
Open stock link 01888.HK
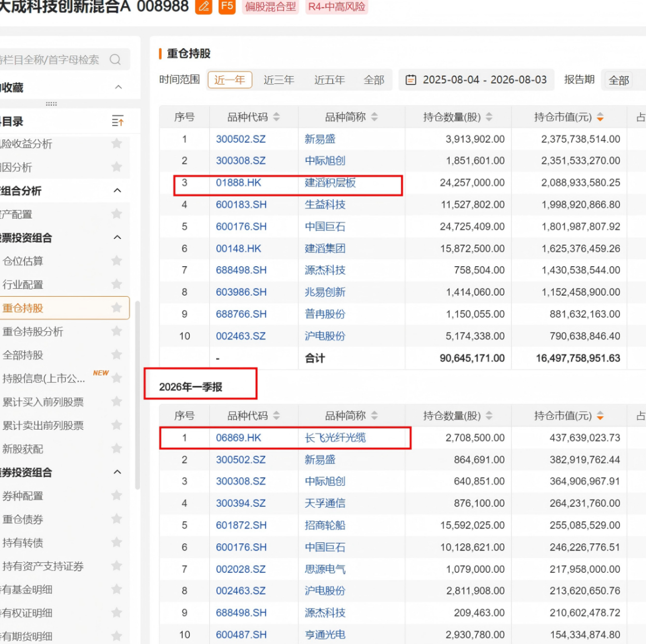(238, 182)
